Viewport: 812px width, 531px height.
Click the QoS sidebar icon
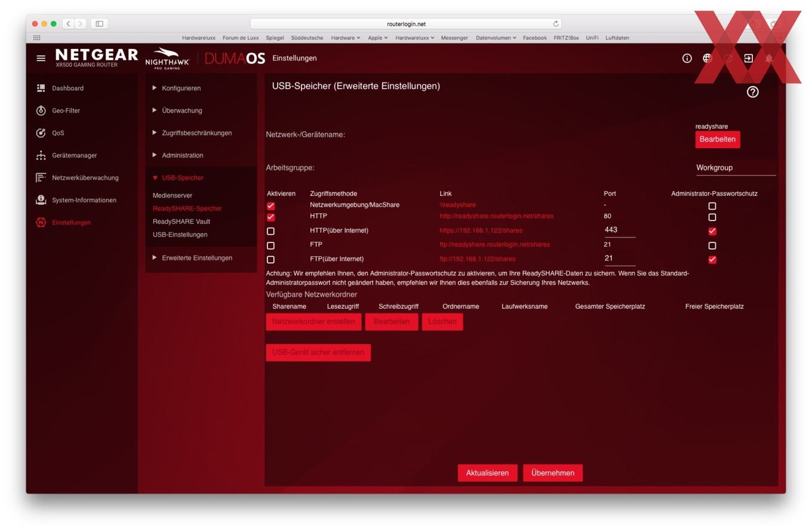click(41, 133)
